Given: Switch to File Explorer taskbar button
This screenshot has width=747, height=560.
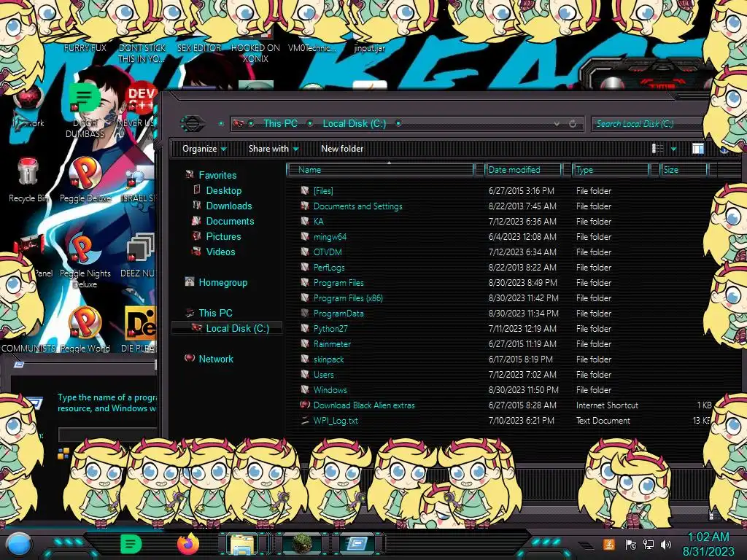Looking at the screenshot, I should click(242, 544).
